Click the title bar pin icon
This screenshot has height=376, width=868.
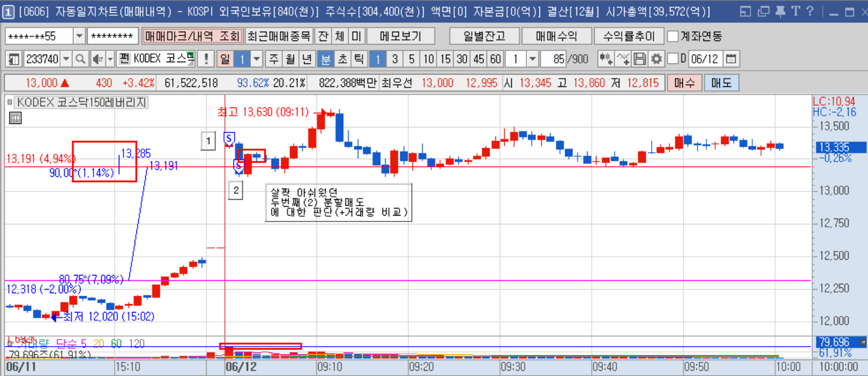point(780,11)
